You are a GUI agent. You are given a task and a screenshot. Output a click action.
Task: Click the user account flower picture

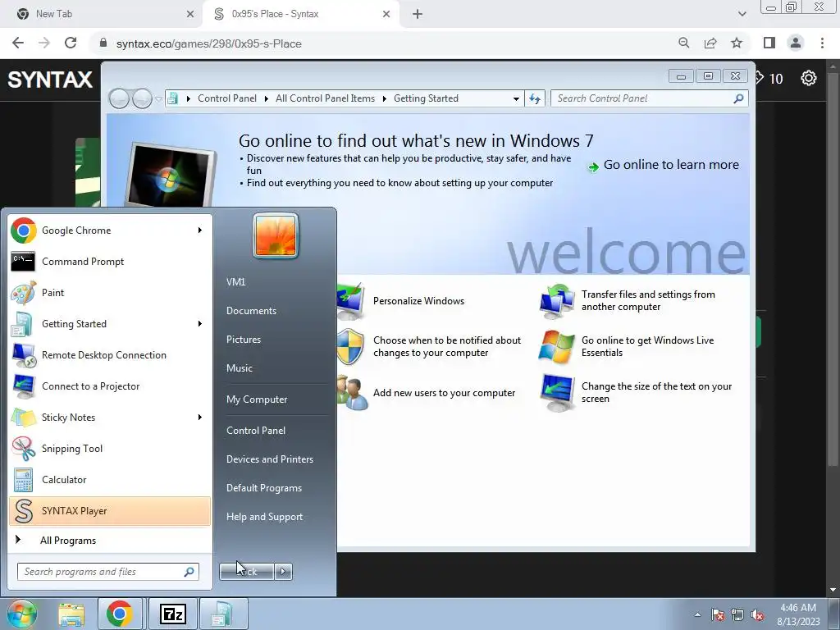pos(276,235)
